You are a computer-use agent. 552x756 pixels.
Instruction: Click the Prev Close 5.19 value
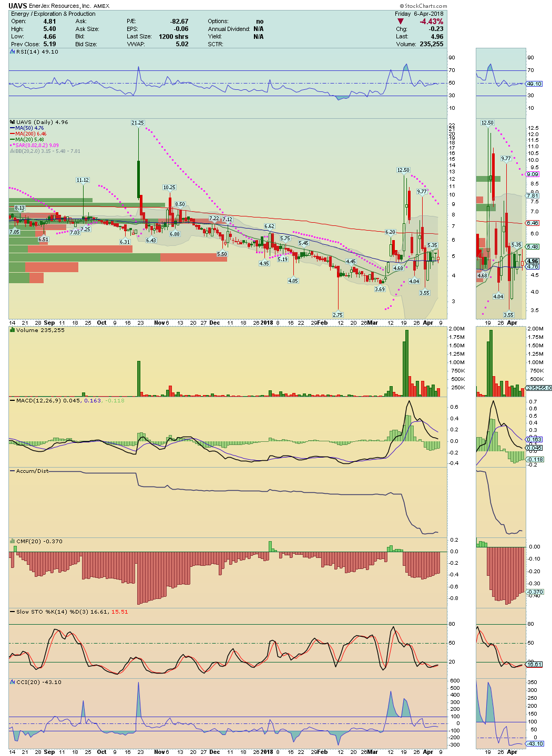[x=49, y=44]
